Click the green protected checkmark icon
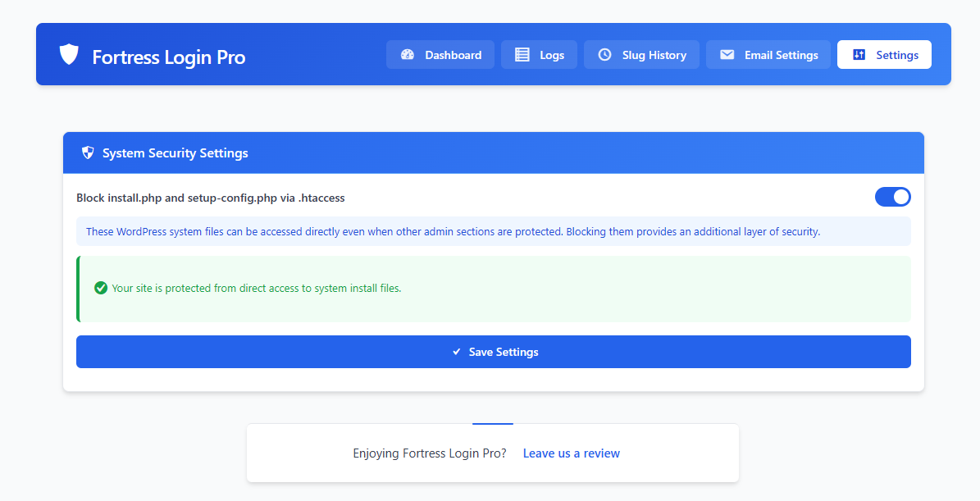Screen dimensions: 980x501 (101, 288)
